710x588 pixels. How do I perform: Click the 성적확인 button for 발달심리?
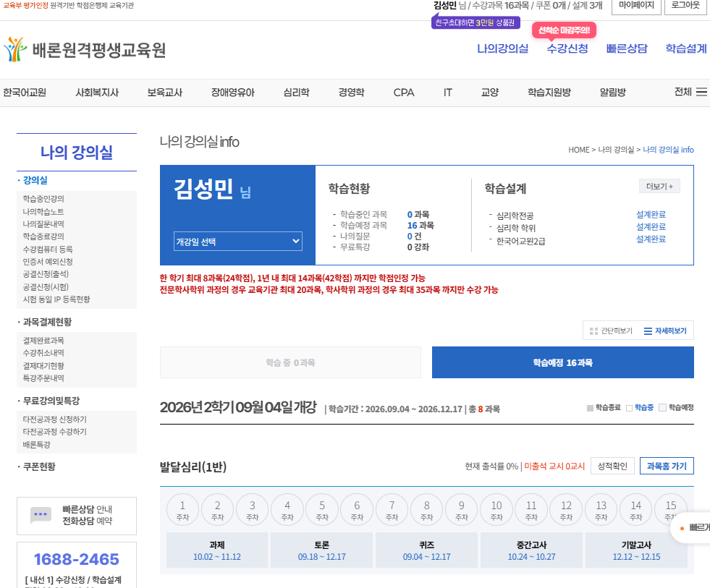(612, 466)
